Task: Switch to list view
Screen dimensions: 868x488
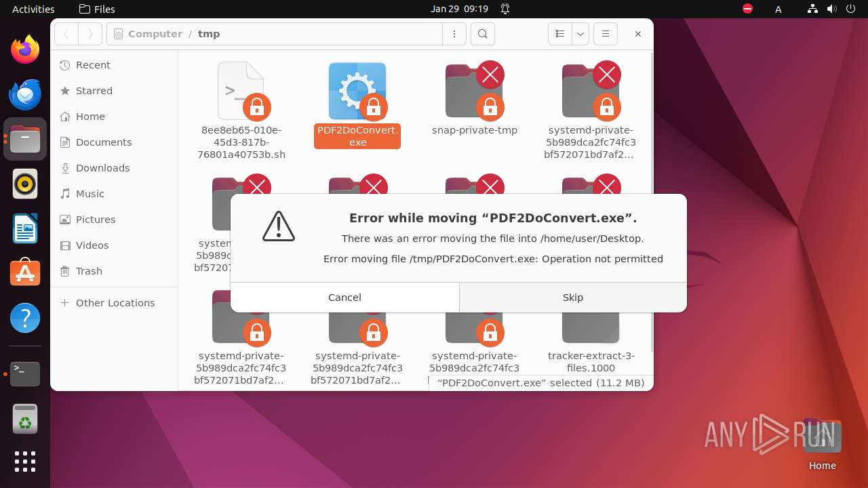Action: pyautogui.click(x=560, y=34)
